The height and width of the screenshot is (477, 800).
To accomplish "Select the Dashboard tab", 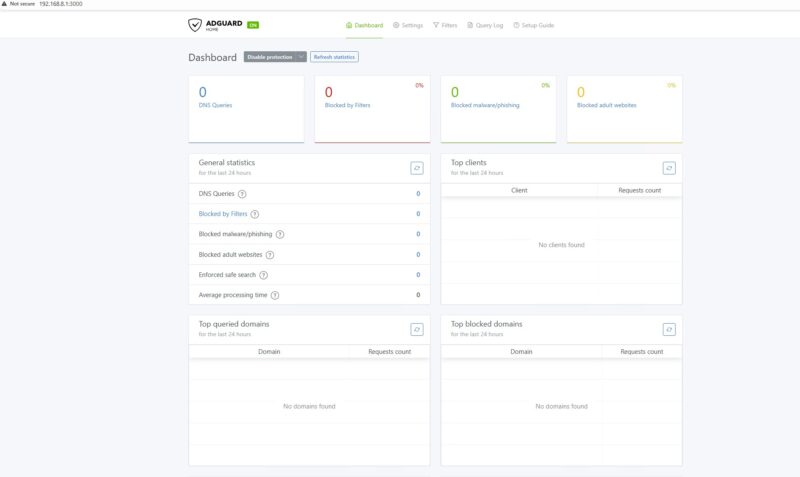I will [x=364, y=25].
